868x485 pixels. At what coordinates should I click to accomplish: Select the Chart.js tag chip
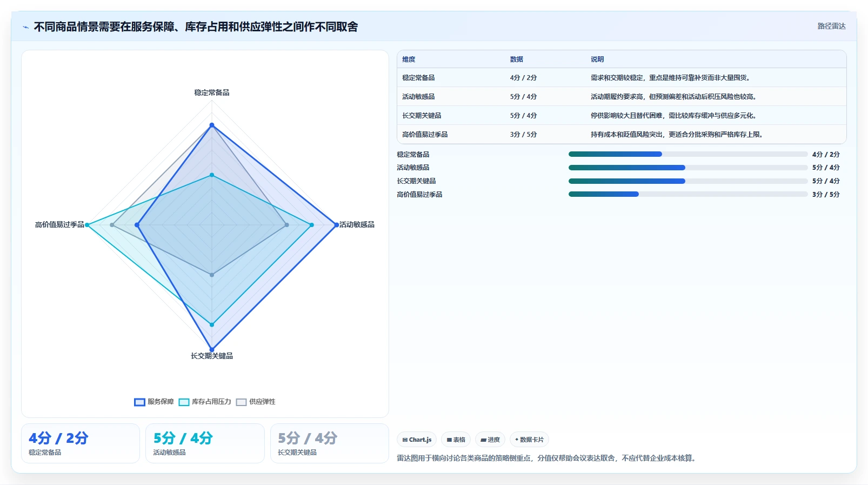click(417, 440)
